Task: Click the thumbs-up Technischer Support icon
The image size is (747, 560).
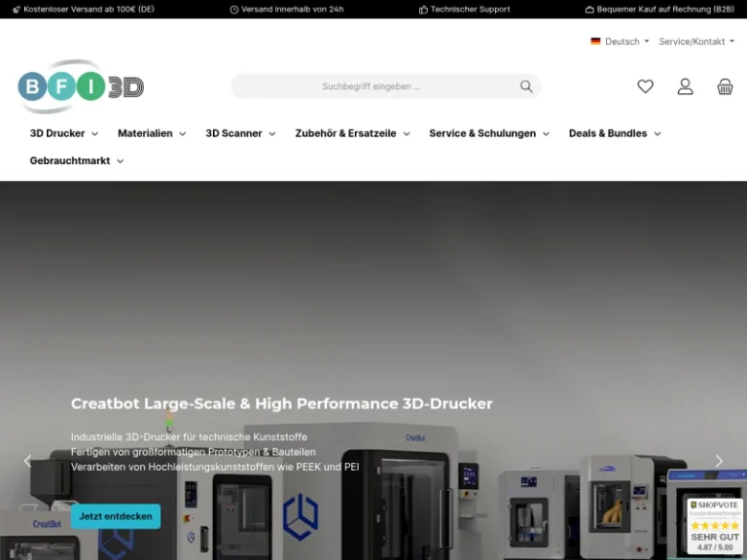Action: (x=423, y=10)
